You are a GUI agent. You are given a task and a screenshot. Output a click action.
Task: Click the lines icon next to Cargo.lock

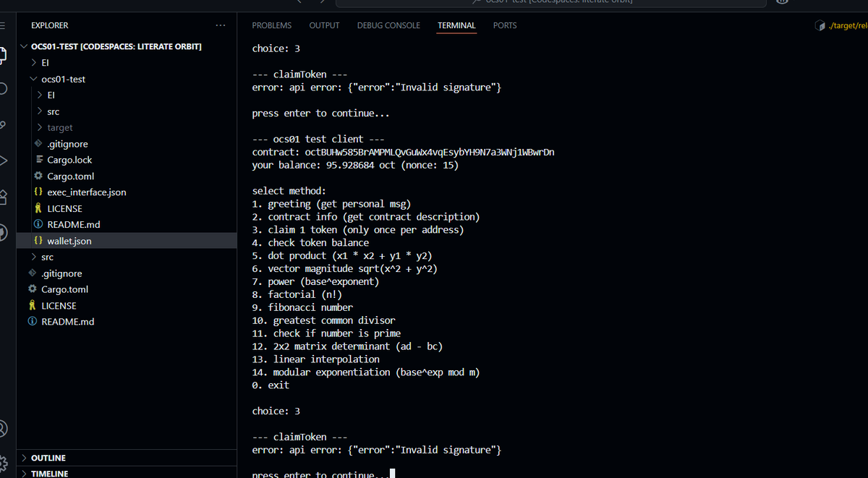click(38, 160)
